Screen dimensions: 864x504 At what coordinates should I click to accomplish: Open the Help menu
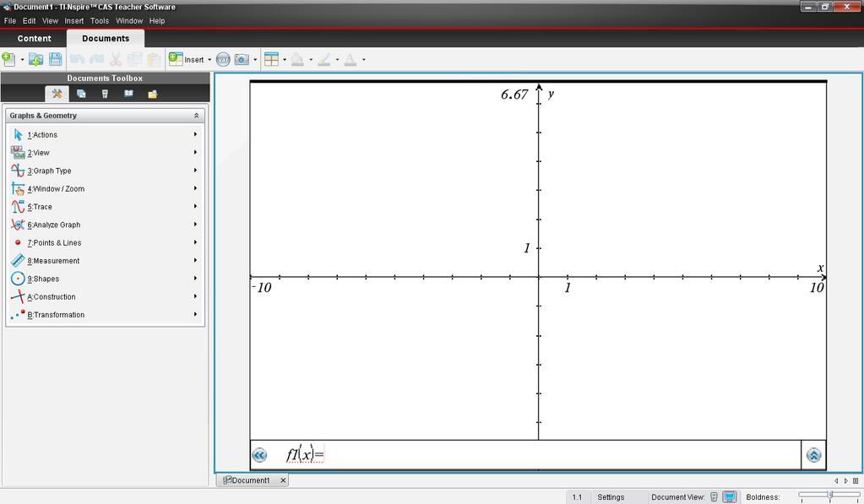pyautogui.click(x=157, y=21)
